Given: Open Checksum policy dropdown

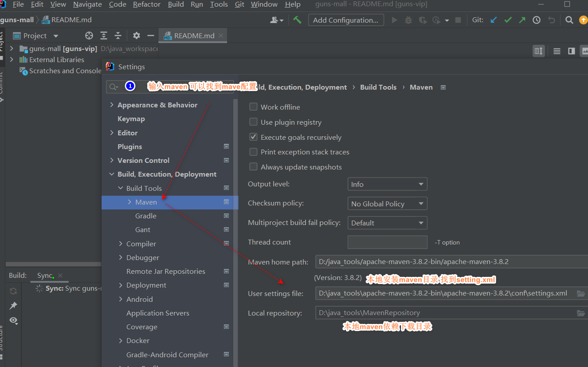Looking at the screenshot, I should coord(387,204).
